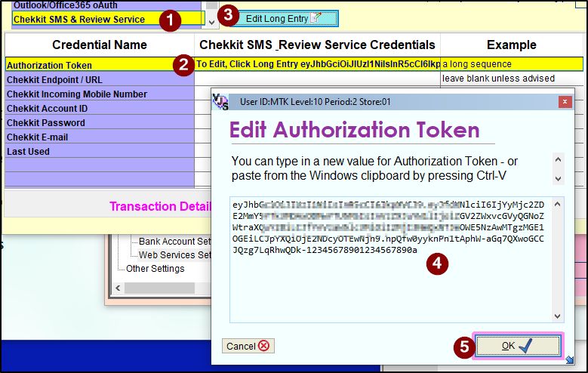The image size is (588, 373).
Task: Click the Example column header
Action: (x=512, y=45)
